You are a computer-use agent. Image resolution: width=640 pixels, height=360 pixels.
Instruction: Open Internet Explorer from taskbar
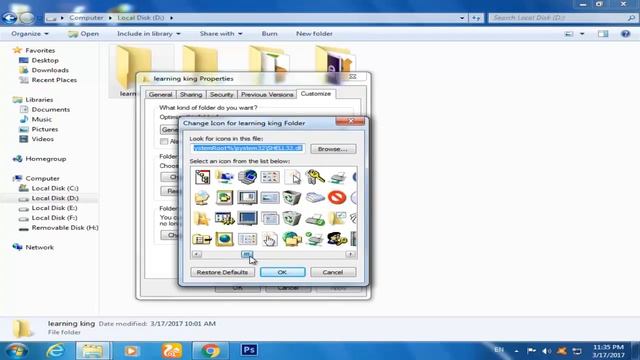[x=55, y=351]
